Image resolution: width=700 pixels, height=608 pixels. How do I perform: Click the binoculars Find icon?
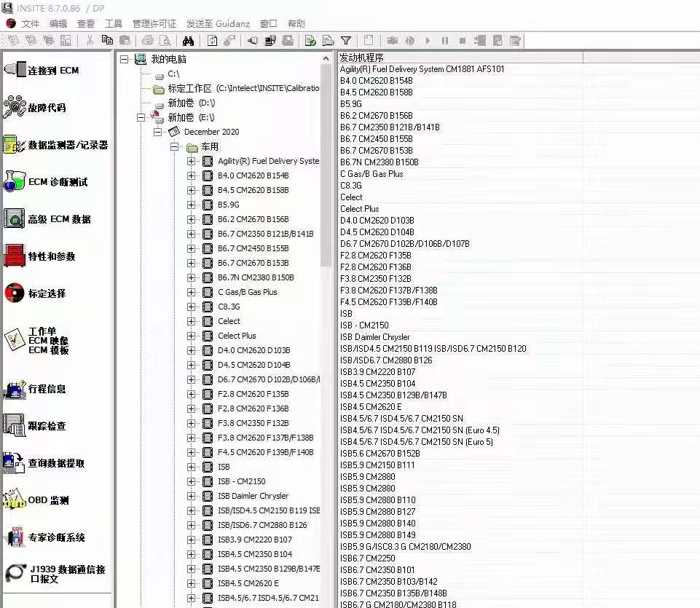click(x=189, y=41)
